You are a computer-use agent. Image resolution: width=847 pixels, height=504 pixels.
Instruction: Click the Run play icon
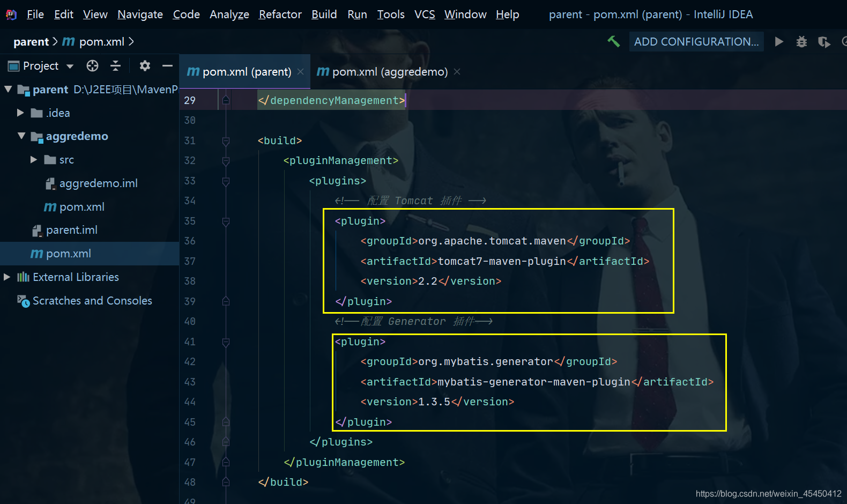click(x=779, y=41)
